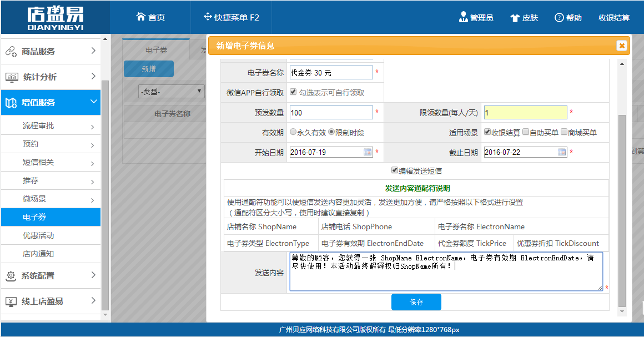
Task: Click the 线上店盈易 monitor icon
Action: tap(11, 301)
